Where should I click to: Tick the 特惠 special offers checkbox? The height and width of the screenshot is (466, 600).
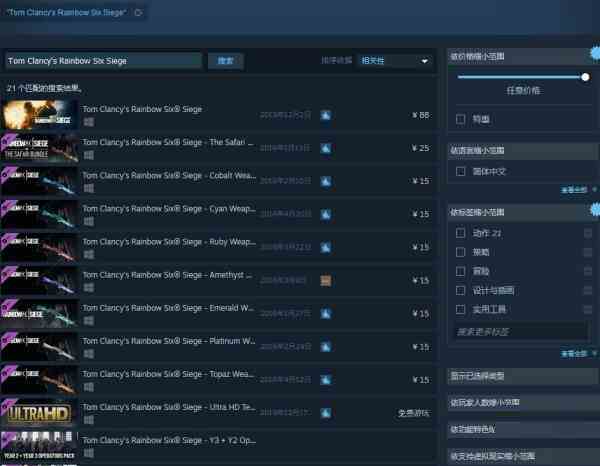click(461, 119)
